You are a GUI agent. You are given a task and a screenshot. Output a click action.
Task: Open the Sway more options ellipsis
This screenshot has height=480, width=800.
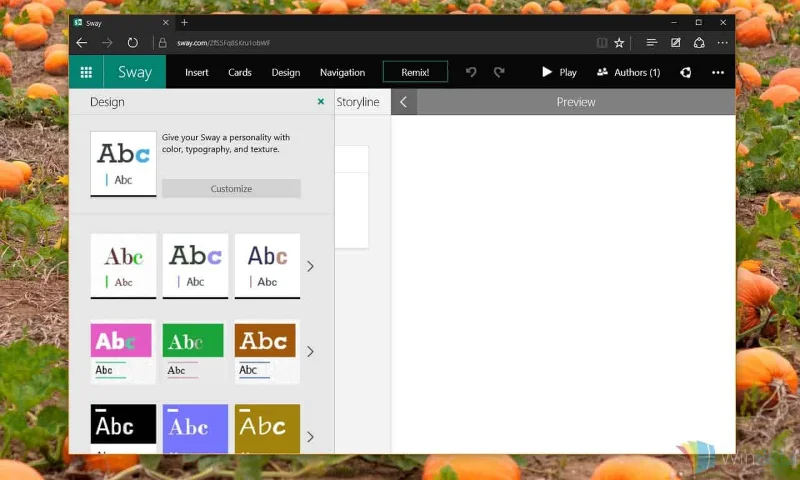pos(717,72)
